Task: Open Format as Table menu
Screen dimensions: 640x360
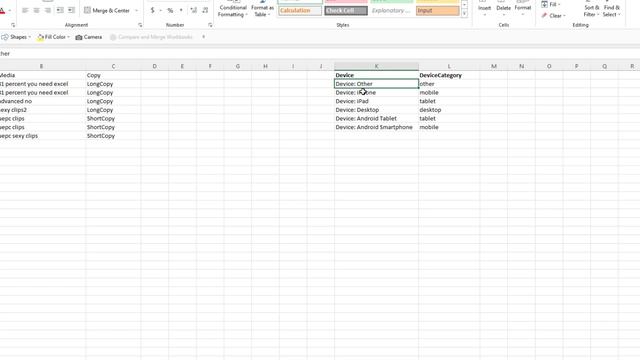Action: tap(262, 9)
